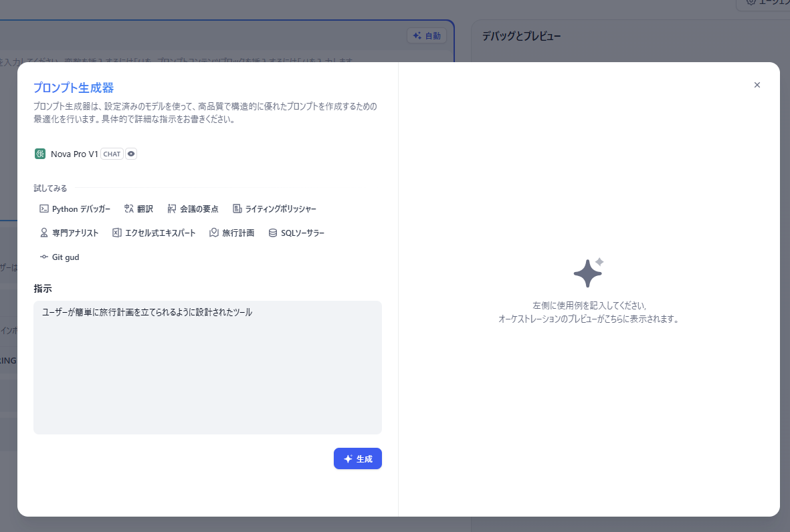Click the オーケストレーションのプレビュー placeholder text
The image size is (790, 532).
point(589,319)
